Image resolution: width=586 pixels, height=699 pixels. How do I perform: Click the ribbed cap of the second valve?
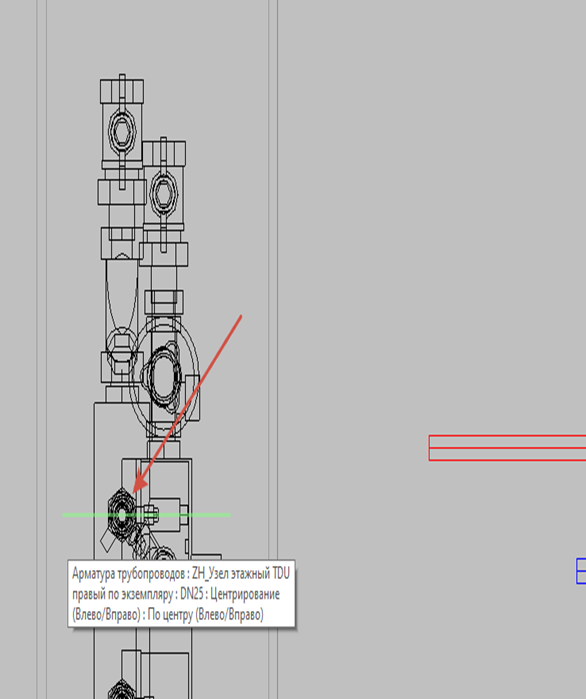164,153
